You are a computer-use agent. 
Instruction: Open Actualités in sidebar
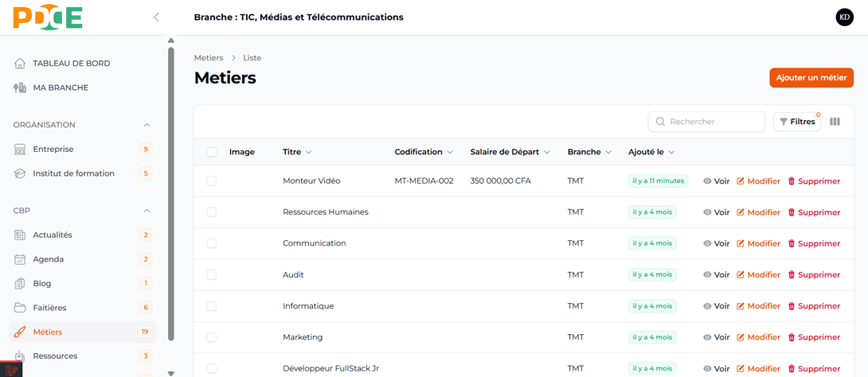click(x=83, y=235)
